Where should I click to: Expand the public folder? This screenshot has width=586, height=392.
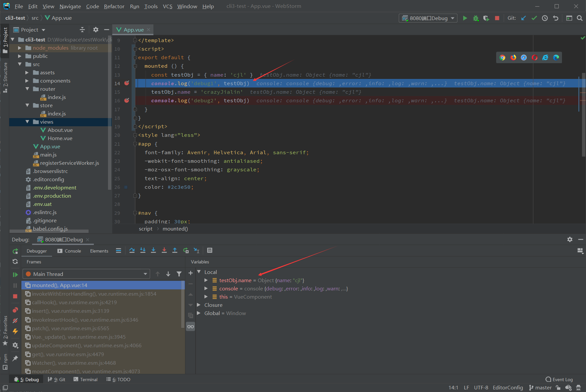point(19,56)
